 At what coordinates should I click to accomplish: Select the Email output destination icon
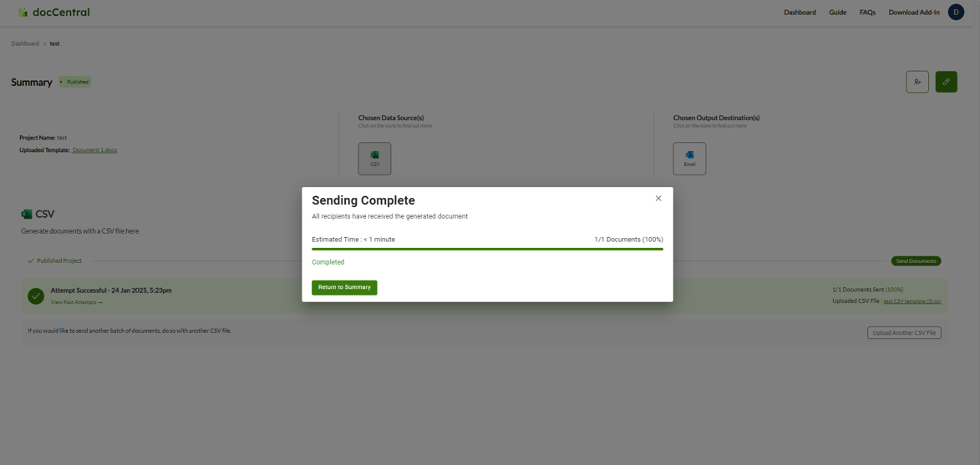pyautogui.click(x=689, y=159)
